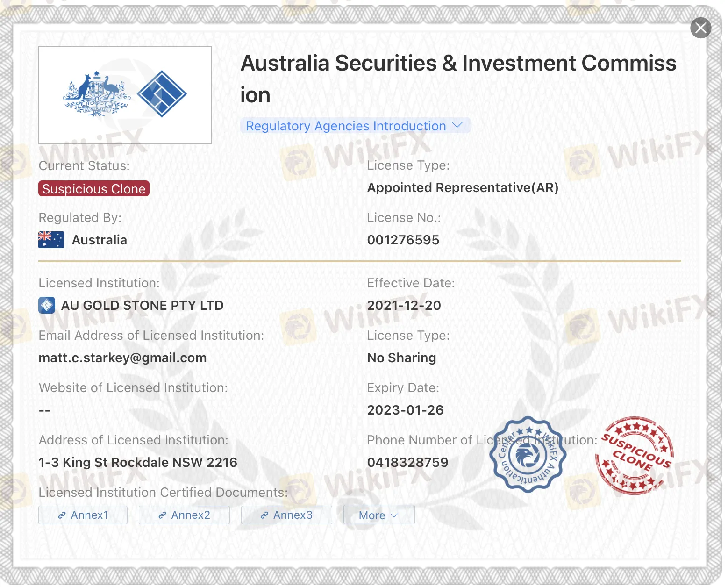Viewport: 728px width, 587px height.
Task: Click the chevron next to Regulatory Agencies Introduction
Action: pyautogui.click(x=457, y=125)
